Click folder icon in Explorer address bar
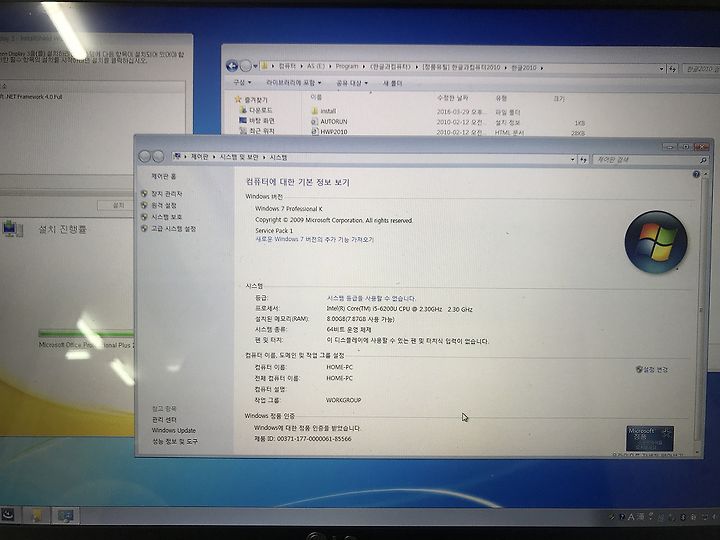720x540 pixels. pyautogui.click(x=265, y=66)
